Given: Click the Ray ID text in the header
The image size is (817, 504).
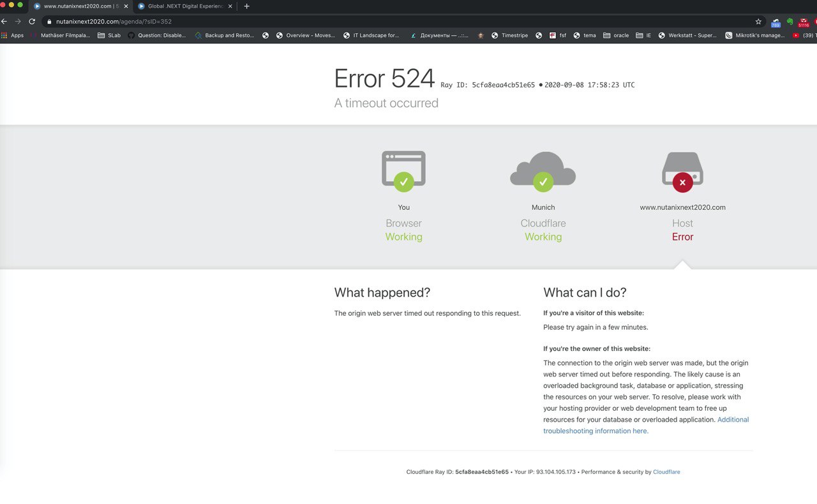Looking at the screenshot, I should click(x=488, y=85).
